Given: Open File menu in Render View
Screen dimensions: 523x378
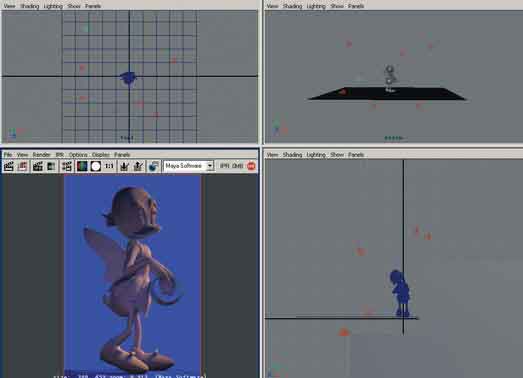Looking at the screenshot, I should coord(8,155).
